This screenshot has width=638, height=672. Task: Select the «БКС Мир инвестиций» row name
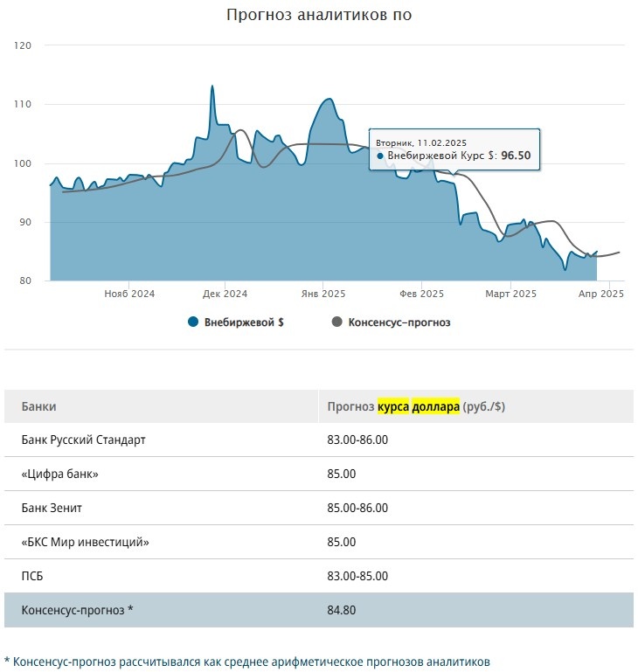coord(85,542)
